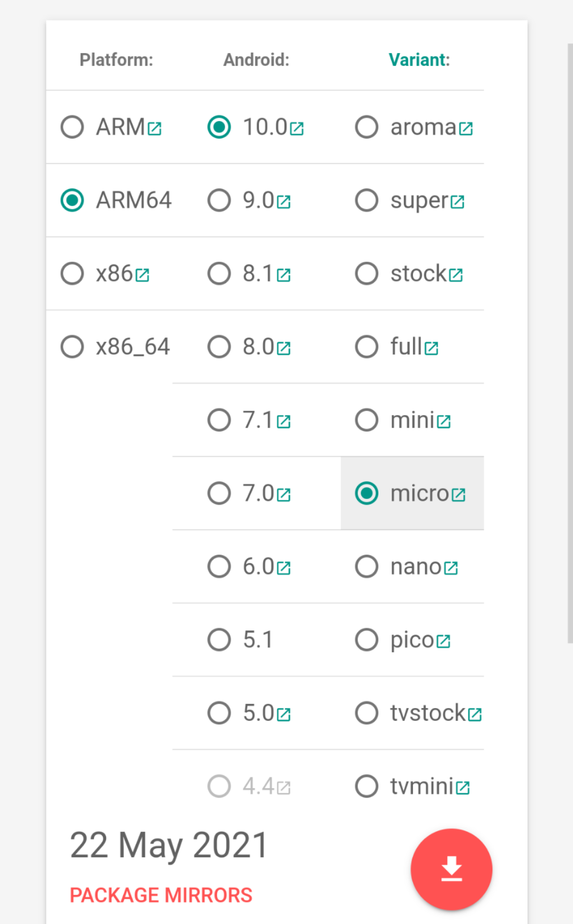Viewport: 573px width, 924px height.
Task: Choose Android 9.0 radio option
Action: click(219, 200)
